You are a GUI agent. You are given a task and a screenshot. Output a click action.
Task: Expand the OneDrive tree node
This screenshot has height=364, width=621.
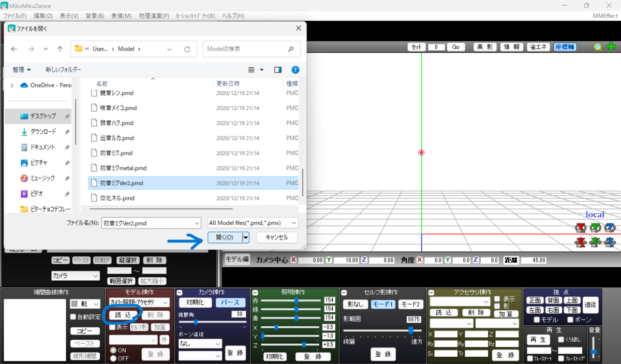click(11, 85)
